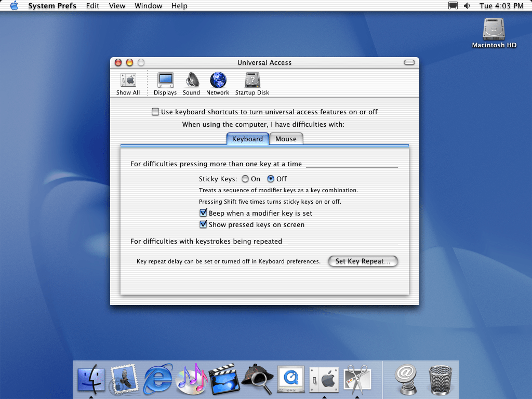Launch Sherlock from the Dock

[258, 379]
